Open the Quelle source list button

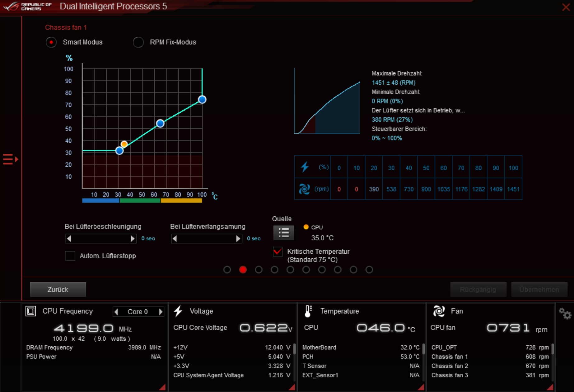pos(283,233)
